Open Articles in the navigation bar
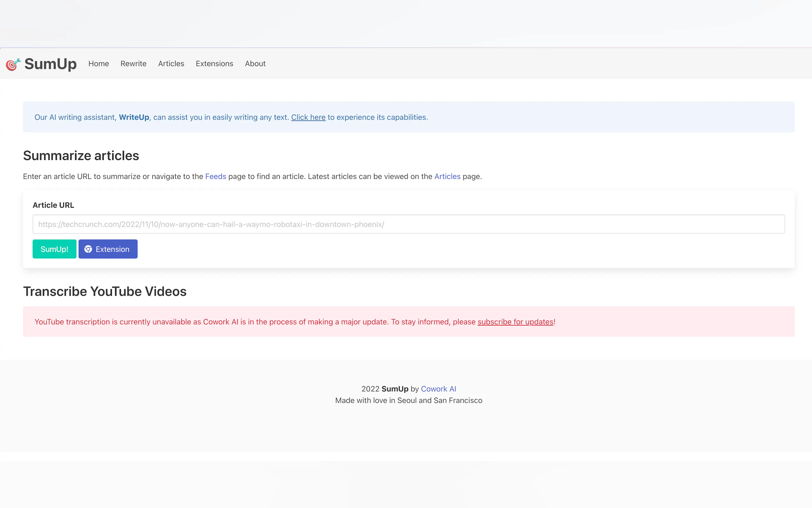Viewport: 812px width, 508px height. [171, 63]
